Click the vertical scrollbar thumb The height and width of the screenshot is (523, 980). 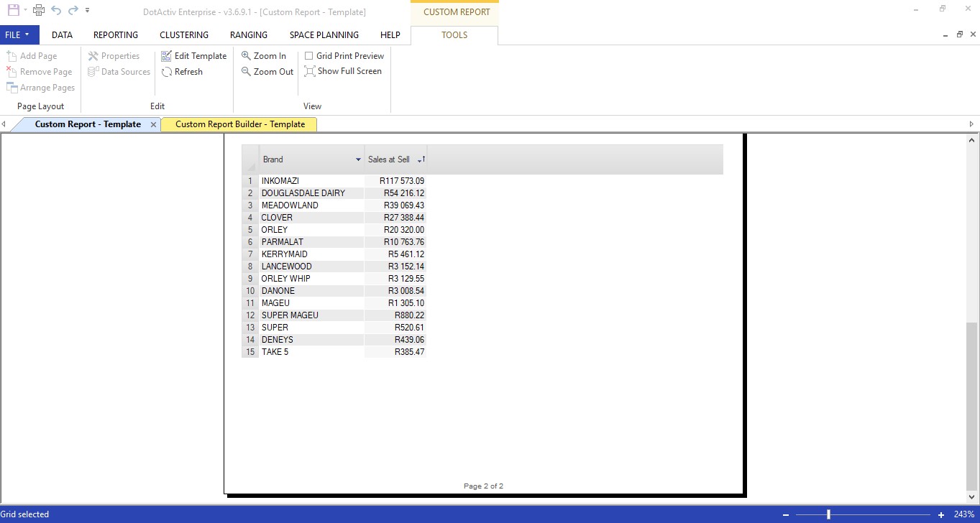tap(972, 406)
